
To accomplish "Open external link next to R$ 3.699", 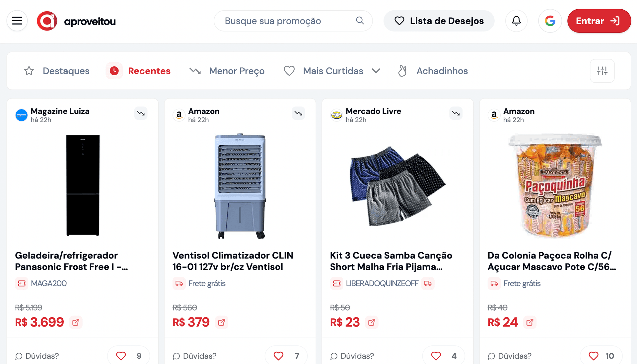I will point(76,322).
